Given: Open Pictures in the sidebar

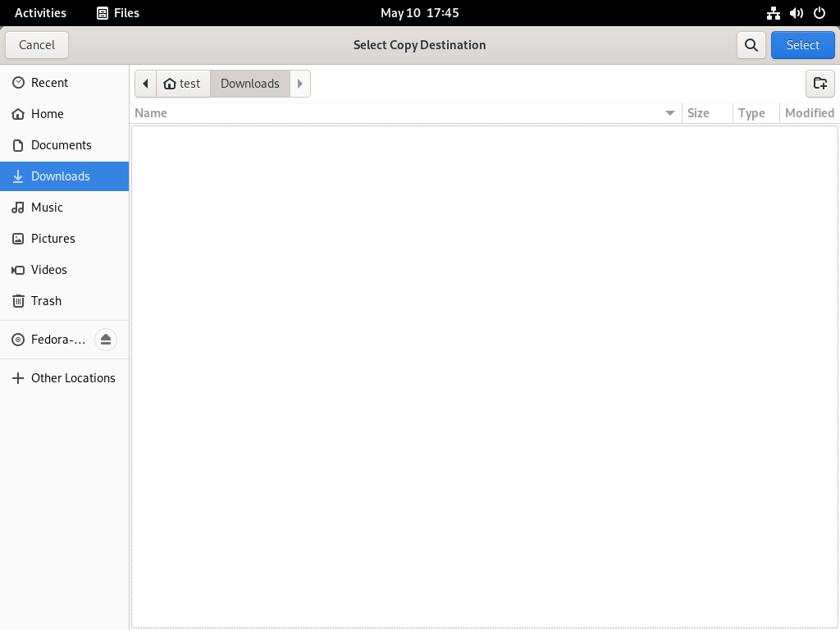Looking at the screenshot, I should tap(64, 239).
